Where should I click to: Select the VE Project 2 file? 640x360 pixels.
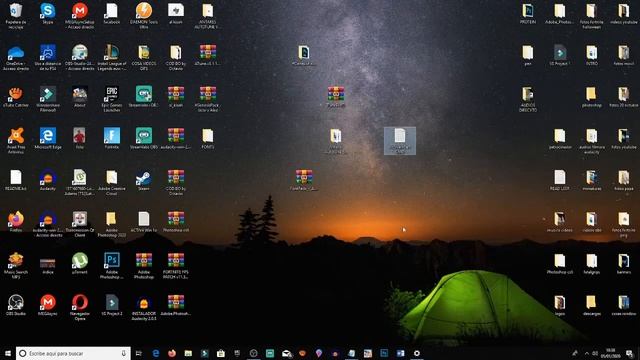pyautogui.click(x=111, y=305)
